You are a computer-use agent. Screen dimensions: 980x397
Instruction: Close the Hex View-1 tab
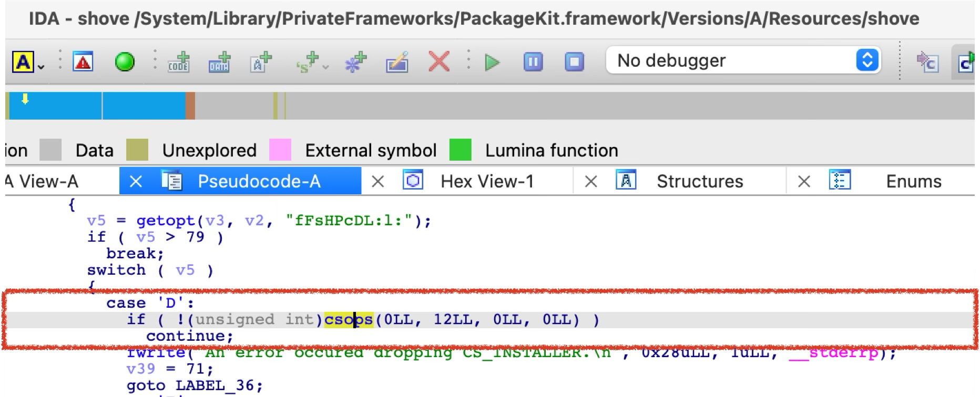pyautogui.click(x=377, y=182)
